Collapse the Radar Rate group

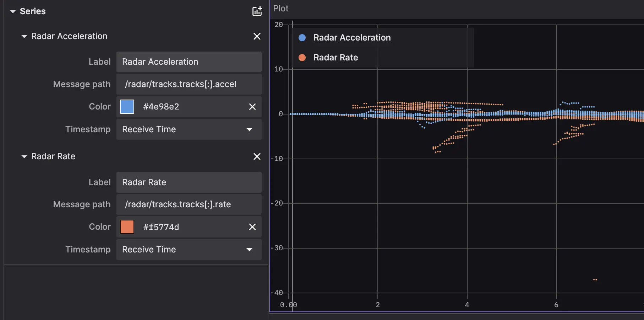[24, 156]
